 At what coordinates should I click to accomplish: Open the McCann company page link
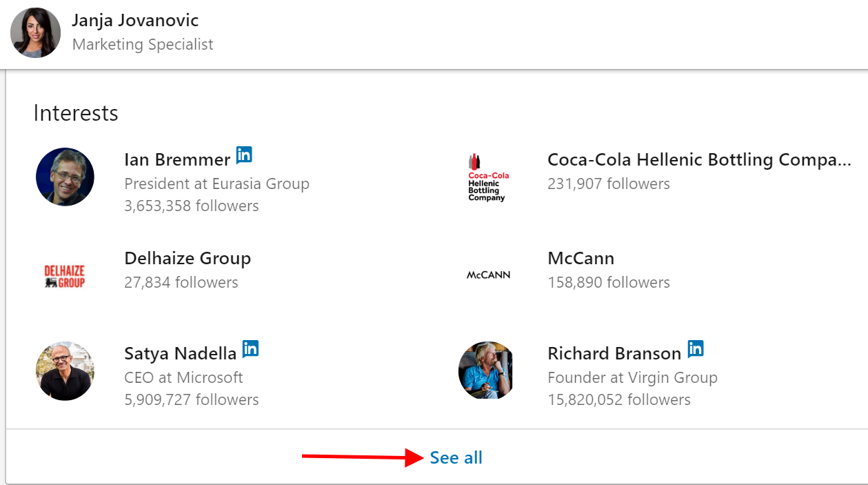tap(581, 258)
